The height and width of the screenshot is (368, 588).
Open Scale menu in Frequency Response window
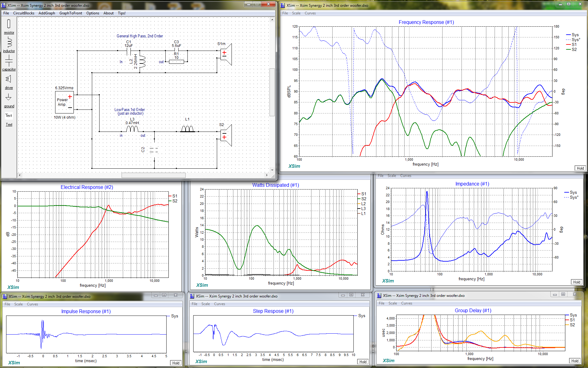click(296, 13)
